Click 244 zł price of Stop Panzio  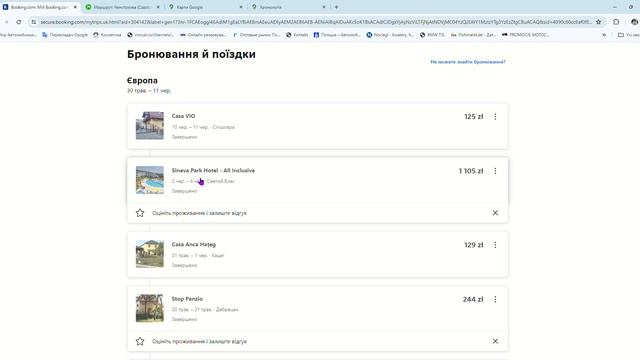tap(473, 299)
